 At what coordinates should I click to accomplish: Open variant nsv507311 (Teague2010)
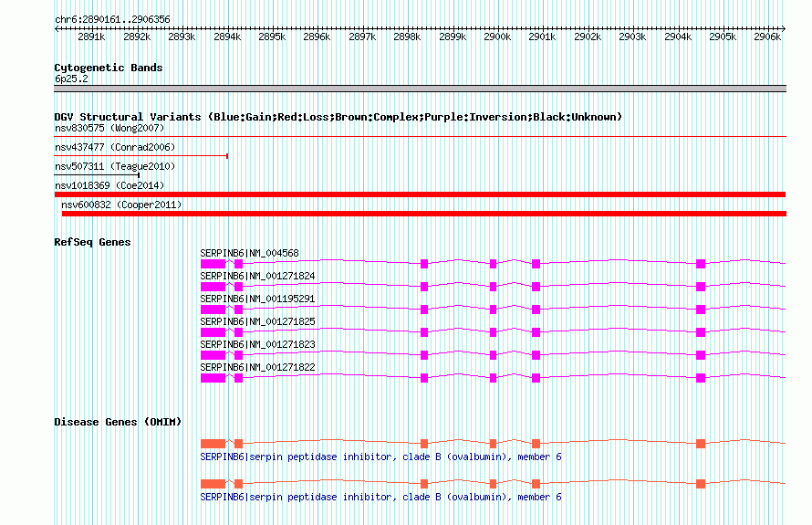point(115,166)
